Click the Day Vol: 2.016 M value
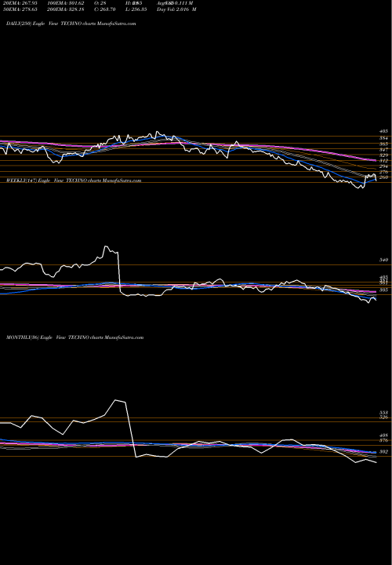392x565 pixels. (x=176, y=9)
